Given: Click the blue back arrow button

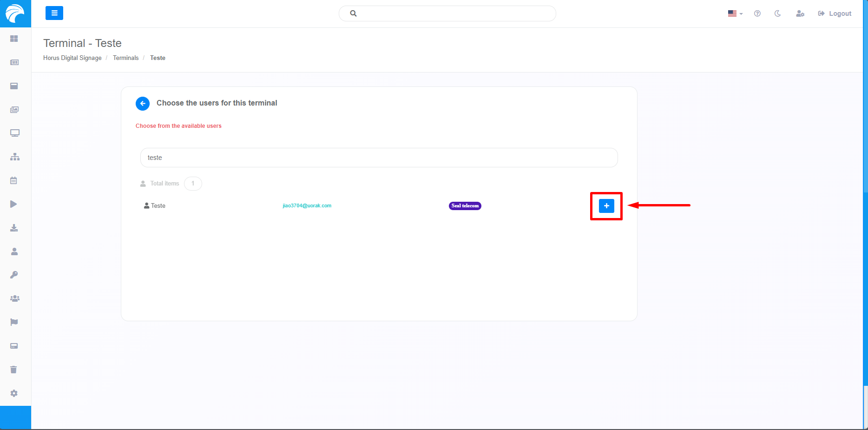Looking at the screenshot, I should 143,104.
